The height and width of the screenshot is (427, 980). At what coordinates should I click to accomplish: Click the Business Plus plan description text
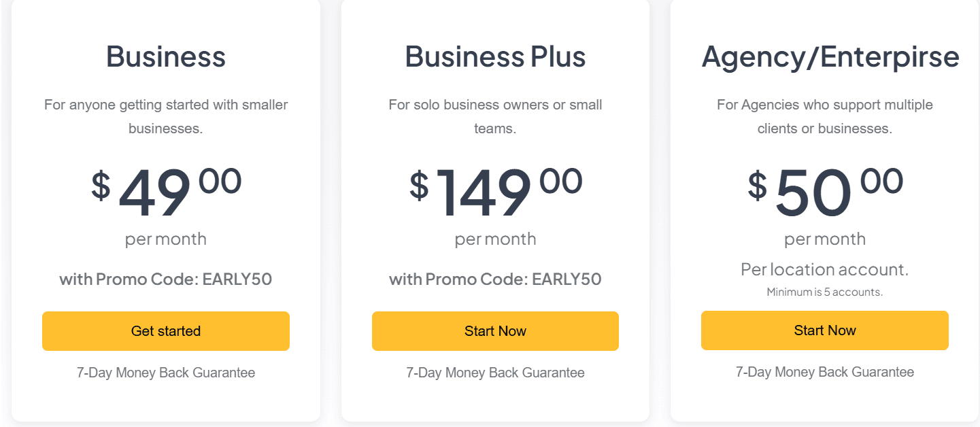coord(495,116)
